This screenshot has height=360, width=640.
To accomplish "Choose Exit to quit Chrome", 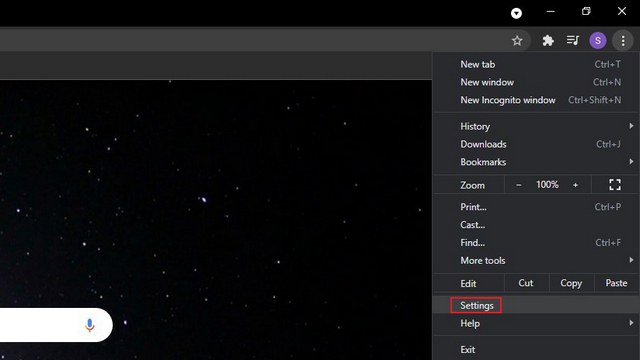I will [536, 349].
